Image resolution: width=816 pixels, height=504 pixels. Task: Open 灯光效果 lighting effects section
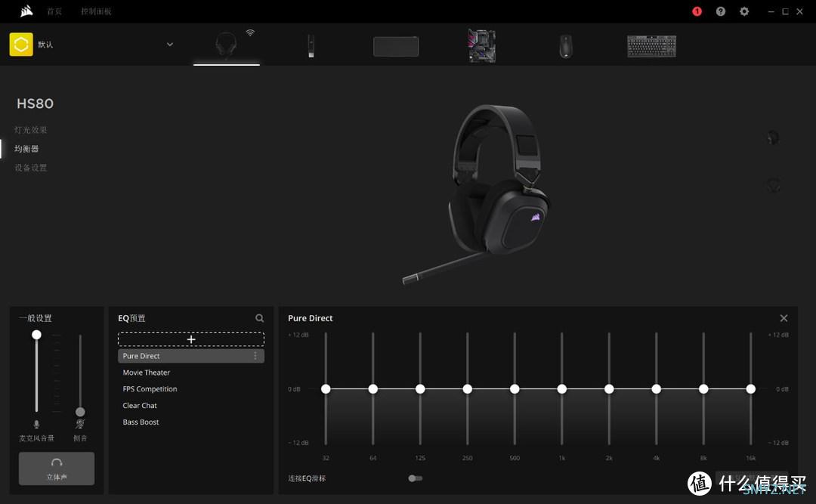point(31,130)
